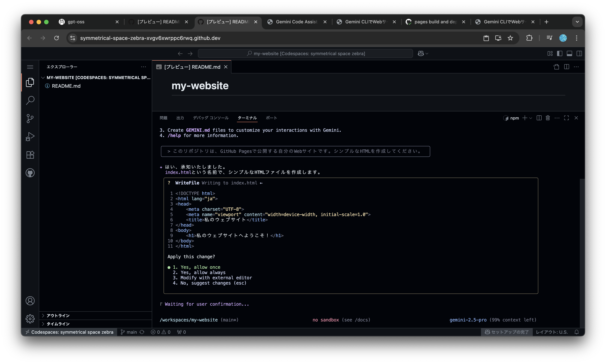The height and width of the screenshot is (364, 606).
Task: Kill the terminal with trash icon
Action: click(x=548, y=118)
